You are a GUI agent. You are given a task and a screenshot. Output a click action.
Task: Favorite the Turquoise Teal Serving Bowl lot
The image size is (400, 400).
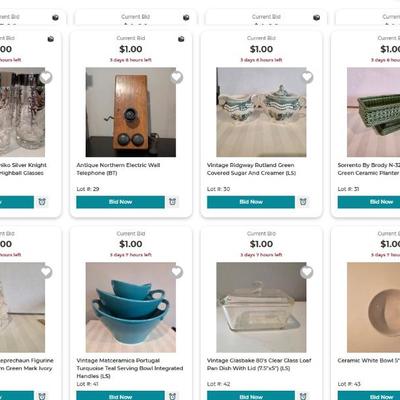[x=176, y=272]
